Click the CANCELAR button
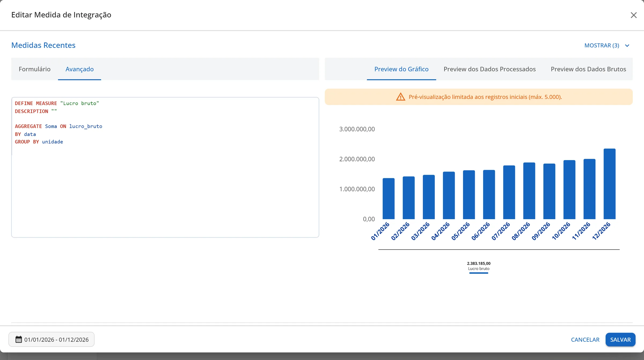 (585, 340)
